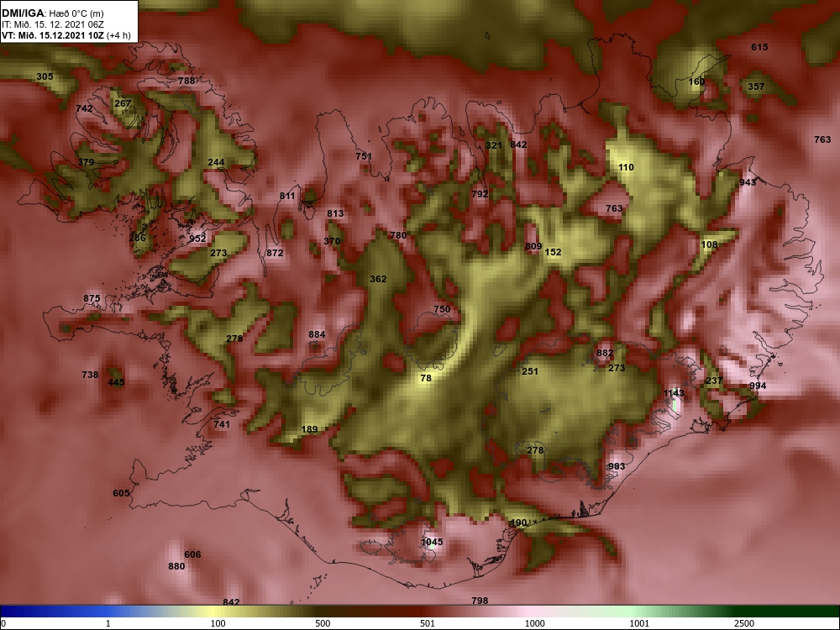Select the 615 map label
Screen dimensions: 840x630
(x=759, y=47)
